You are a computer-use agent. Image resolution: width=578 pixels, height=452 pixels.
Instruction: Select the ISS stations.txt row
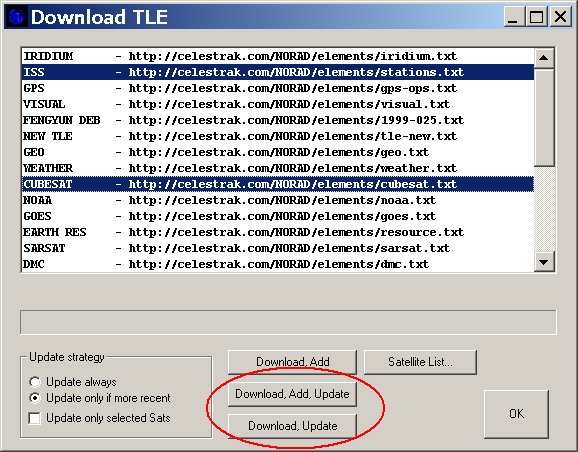[x=278, y=72]
